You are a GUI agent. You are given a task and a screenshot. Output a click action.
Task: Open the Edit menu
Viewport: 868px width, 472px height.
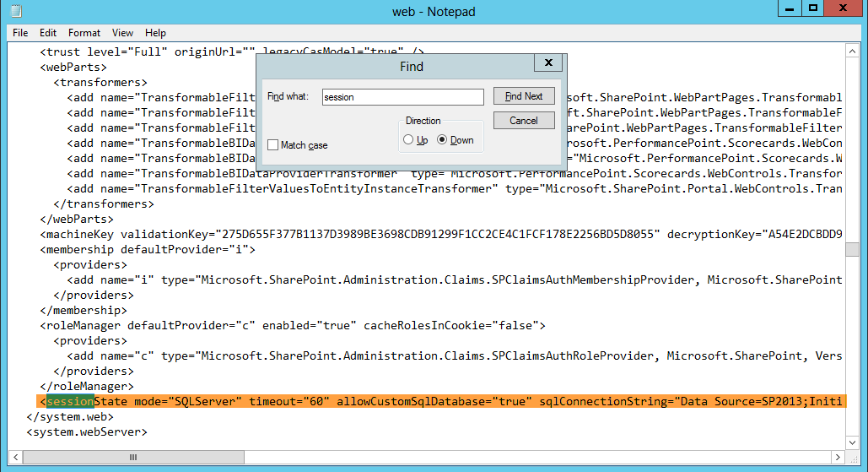47,33
